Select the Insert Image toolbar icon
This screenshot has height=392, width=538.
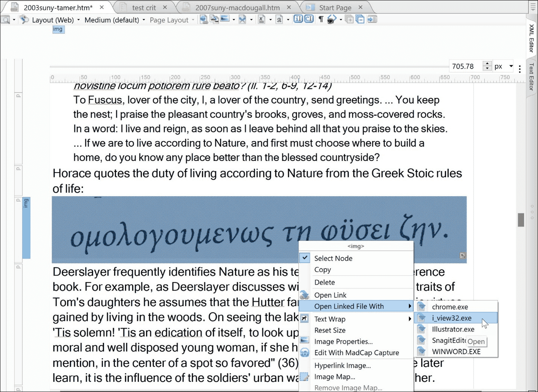tap(225, 19)
